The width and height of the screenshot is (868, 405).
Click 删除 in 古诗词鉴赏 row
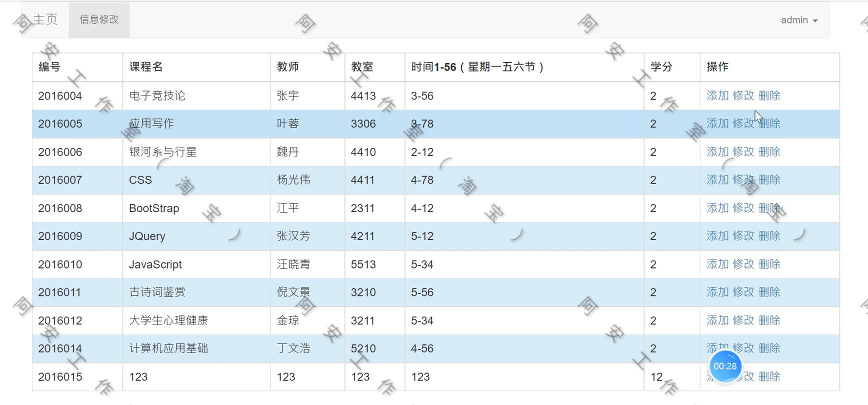tap(769, 292)
